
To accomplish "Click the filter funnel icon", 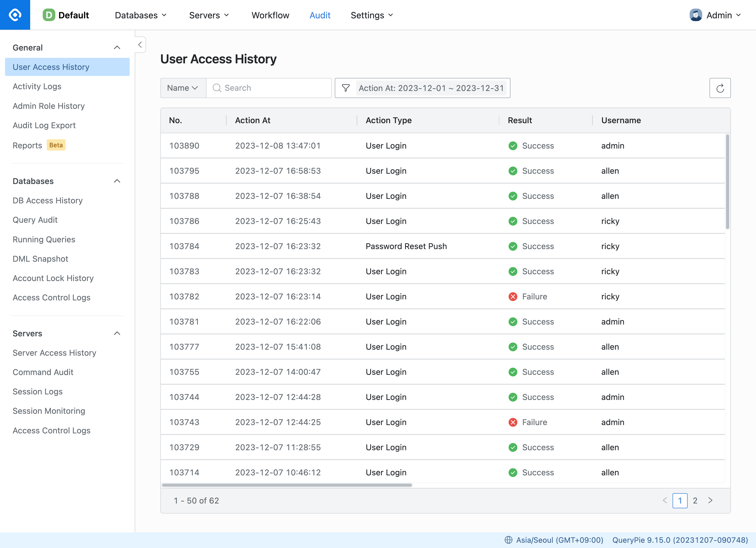I will (346, 88).
